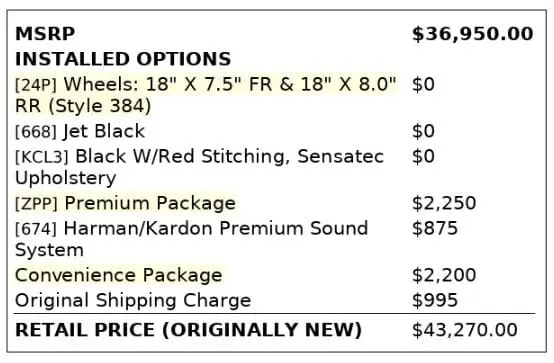Viewport: 554px width, 363px height.
Task: Click the $2,250 Premium Package price
Action: click(x=444, y=203)
